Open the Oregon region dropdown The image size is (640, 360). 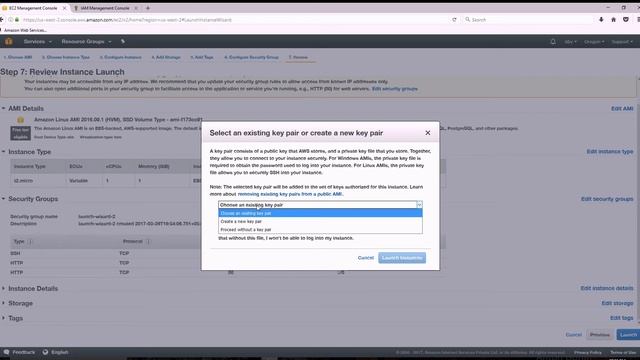point(594,42)
